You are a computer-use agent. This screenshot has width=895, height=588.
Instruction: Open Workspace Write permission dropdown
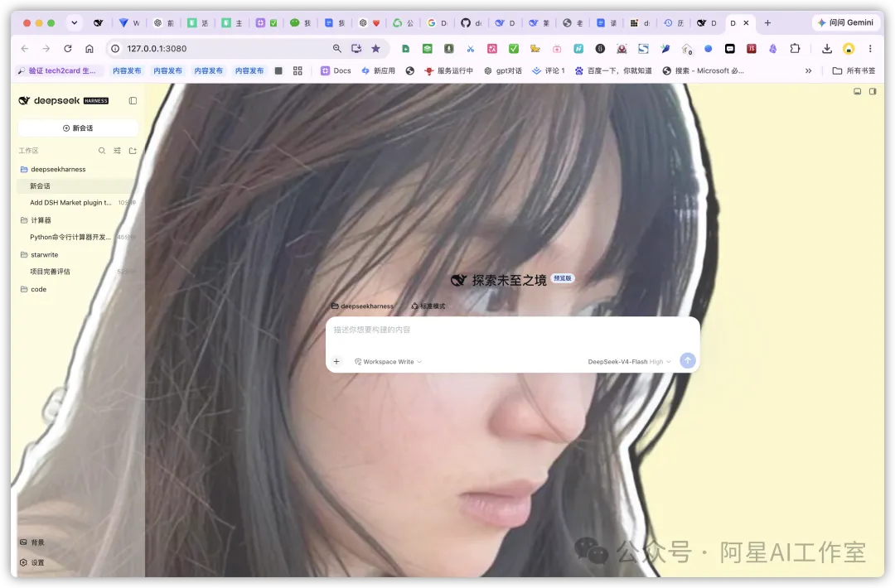pyautogui.click(x=388, y=362)
